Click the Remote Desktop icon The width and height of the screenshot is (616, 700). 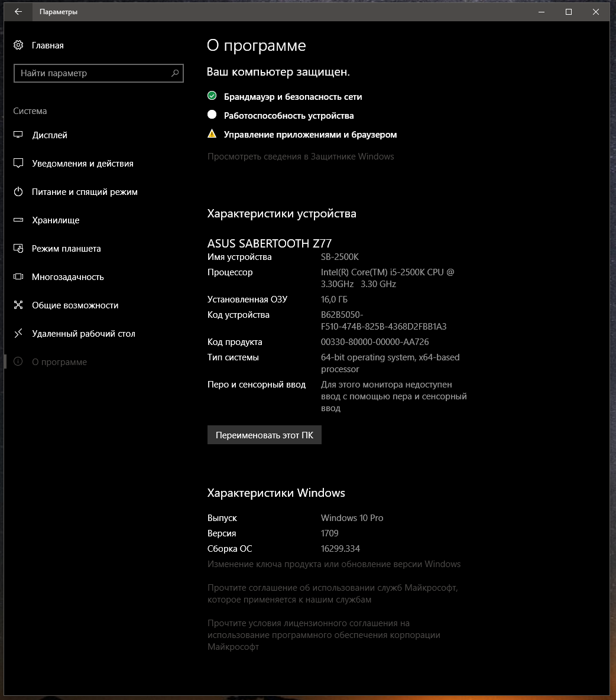coord(18,334)
